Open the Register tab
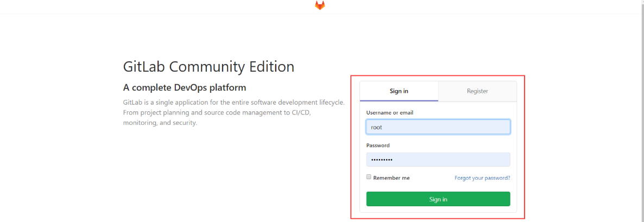The width and height of the screenshot is (644, 222). 477,91
